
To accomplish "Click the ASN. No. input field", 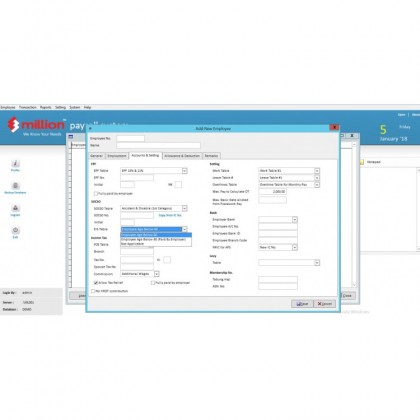I will pos(278,286).
